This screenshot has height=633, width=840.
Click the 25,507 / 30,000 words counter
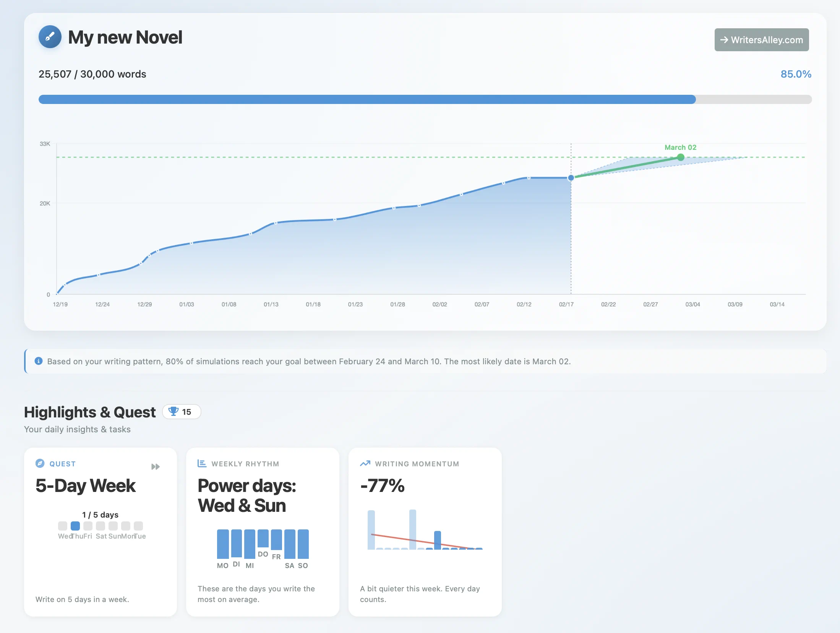92,74
